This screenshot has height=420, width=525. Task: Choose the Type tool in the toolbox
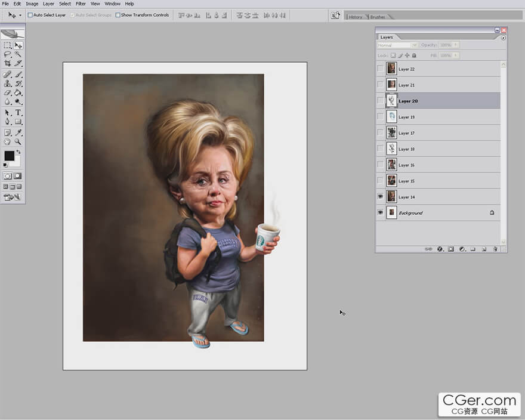(x=18, y=112)
